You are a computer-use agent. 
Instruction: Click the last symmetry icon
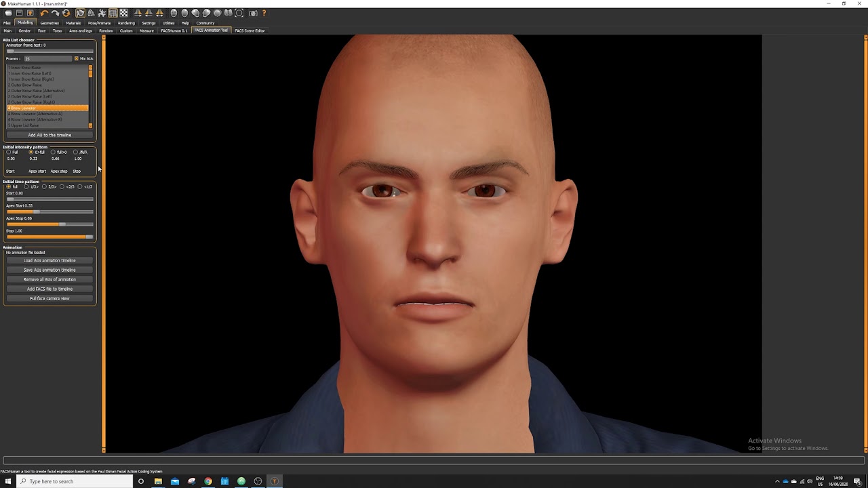click(159, 13)
